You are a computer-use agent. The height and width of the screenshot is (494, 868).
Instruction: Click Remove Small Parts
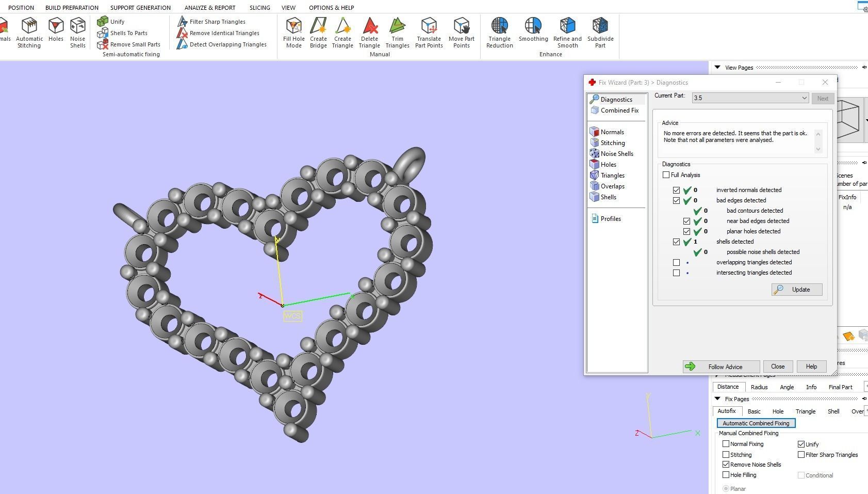[x=129, y=44]
